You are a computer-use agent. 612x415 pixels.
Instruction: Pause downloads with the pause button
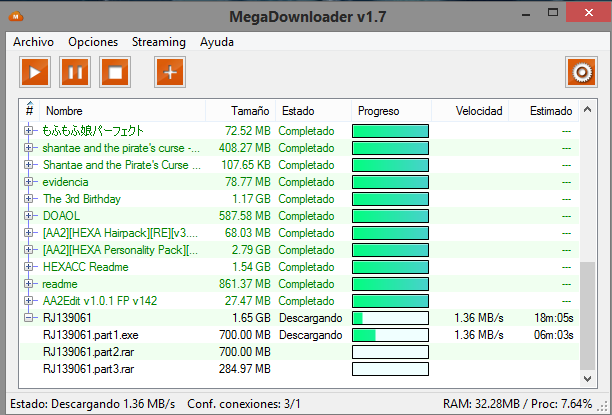[x=75, y=72]
